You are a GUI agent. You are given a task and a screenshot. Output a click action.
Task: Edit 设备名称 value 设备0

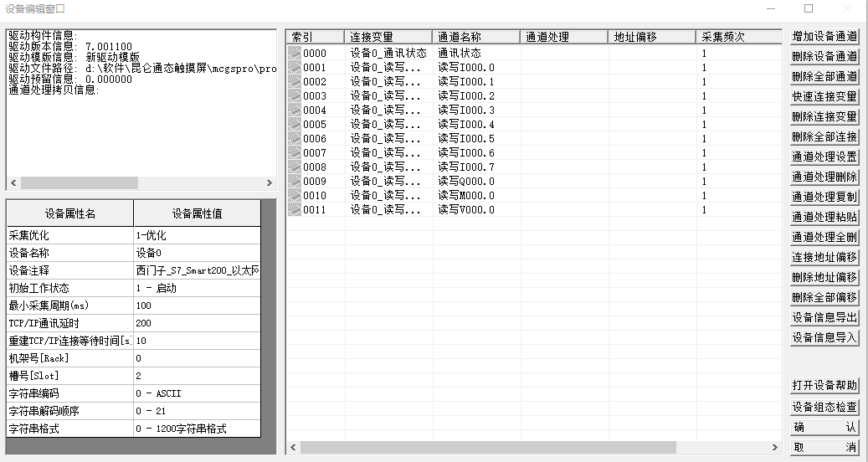(197, 253)
